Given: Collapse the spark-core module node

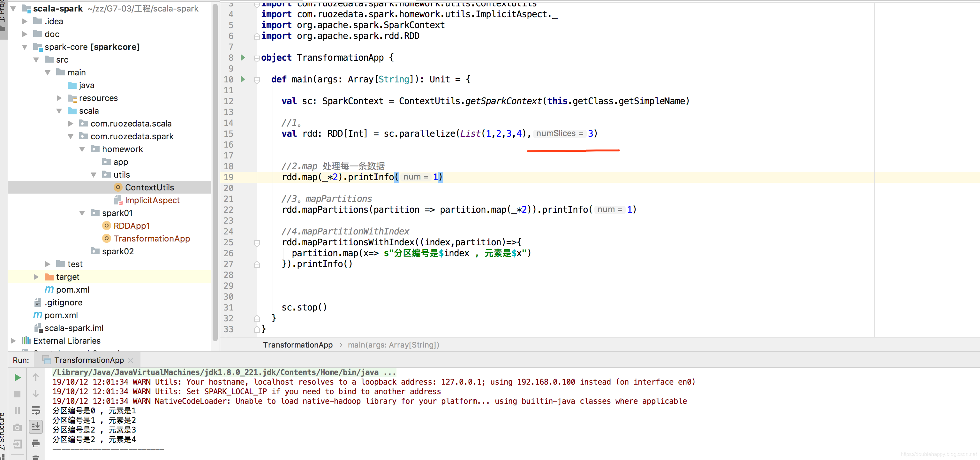Looking at the screenshot, I should [25, 47].
